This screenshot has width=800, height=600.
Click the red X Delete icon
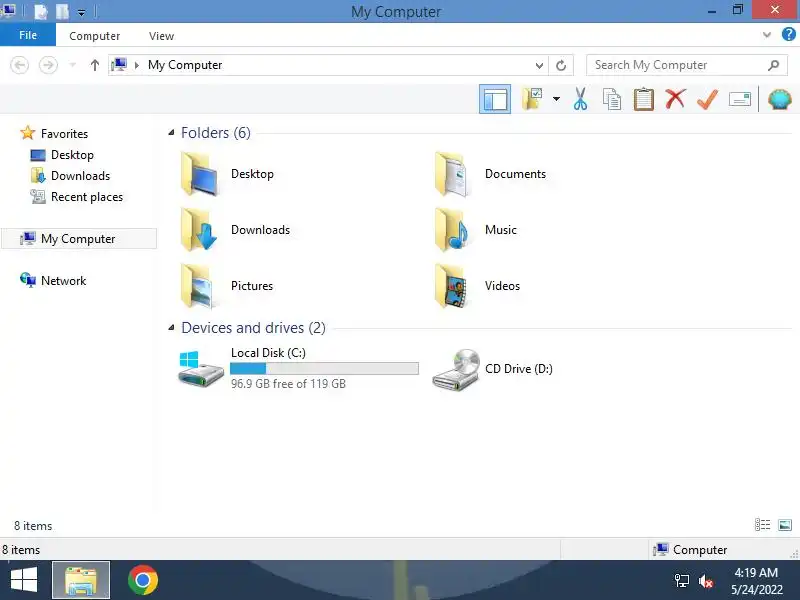pyautogui.click(x=675, y=98)
